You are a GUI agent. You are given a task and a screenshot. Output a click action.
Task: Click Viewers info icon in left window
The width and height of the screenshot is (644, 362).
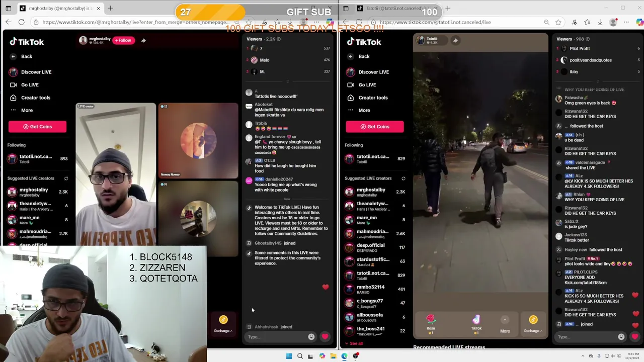coord(279,39)
